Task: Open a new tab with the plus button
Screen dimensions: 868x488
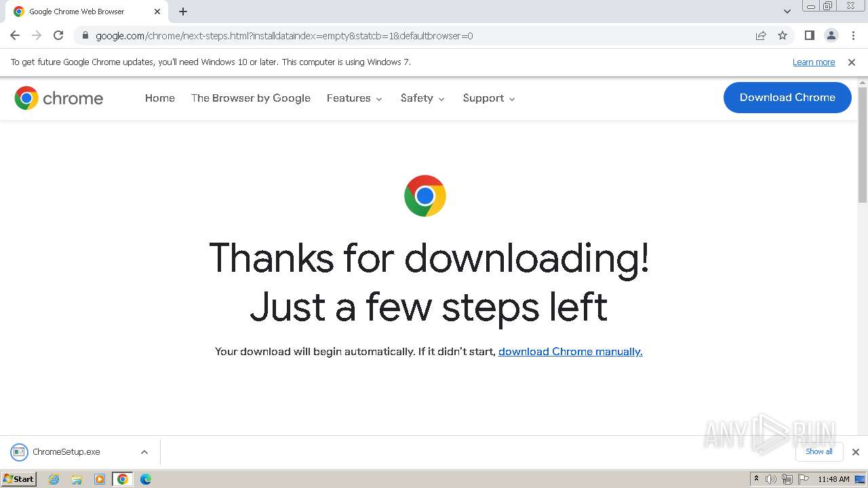Action: pos(183,12)
